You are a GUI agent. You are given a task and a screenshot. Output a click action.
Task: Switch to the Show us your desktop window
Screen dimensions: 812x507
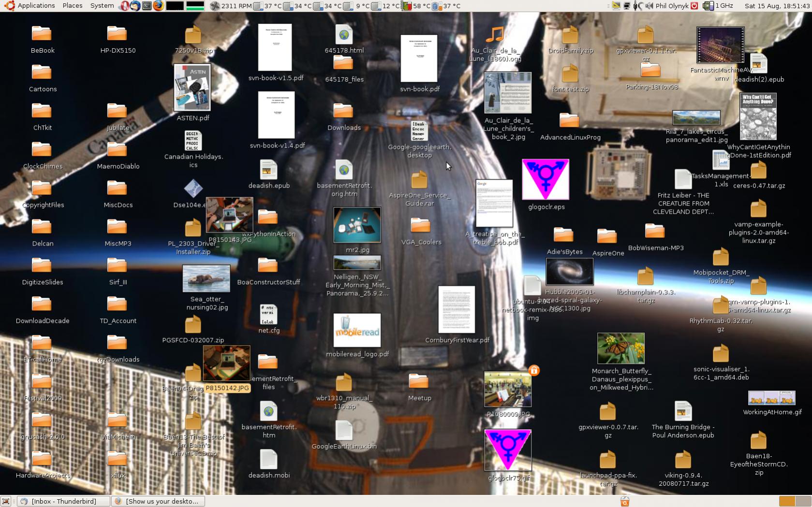[x=158, y=501]
